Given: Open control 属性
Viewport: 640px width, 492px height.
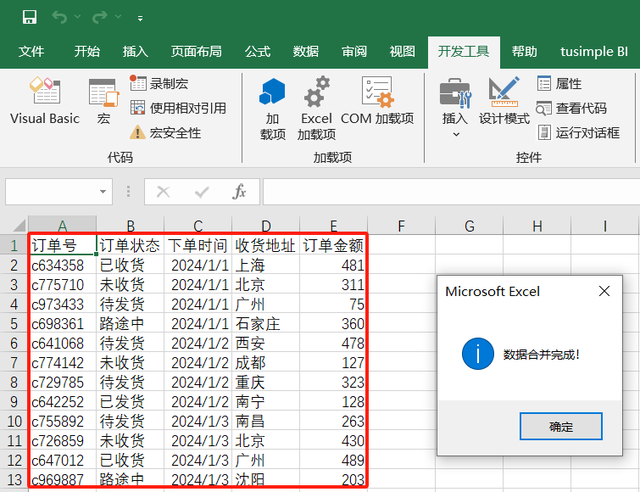Looking at the screenshot, I should point(559,83).
